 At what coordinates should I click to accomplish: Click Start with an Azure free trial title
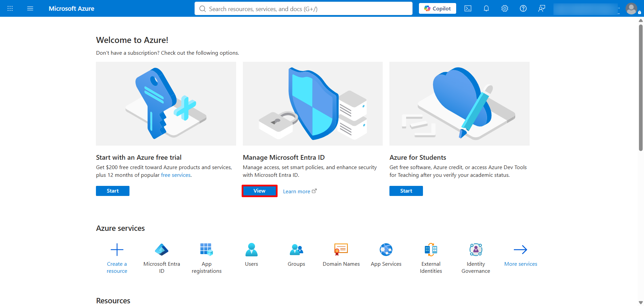[x=139, y=157]
